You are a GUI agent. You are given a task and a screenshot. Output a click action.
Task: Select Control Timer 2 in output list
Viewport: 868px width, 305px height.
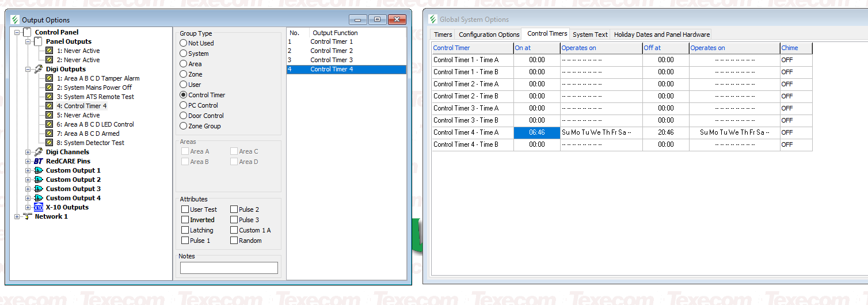coord(331,51)
